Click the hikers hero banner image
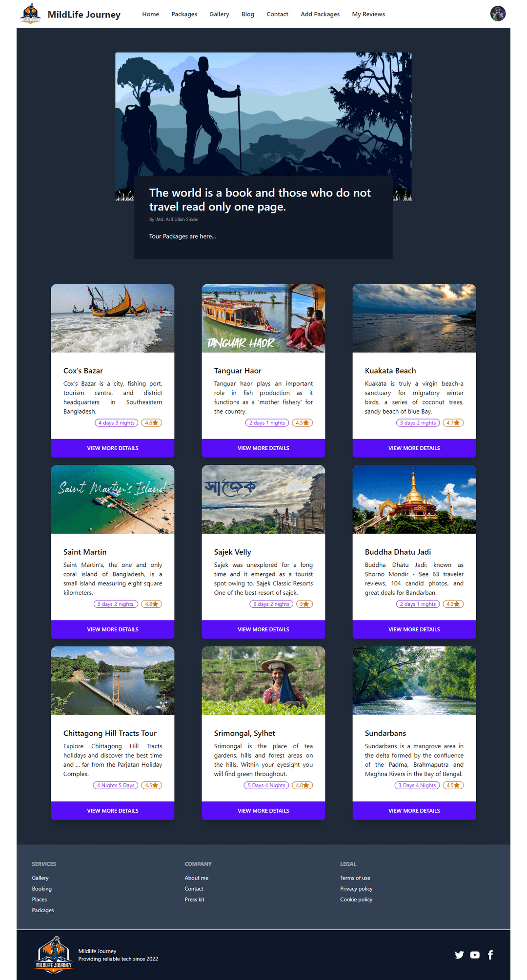Screen dimensions: 527x980 pos(263,115)
